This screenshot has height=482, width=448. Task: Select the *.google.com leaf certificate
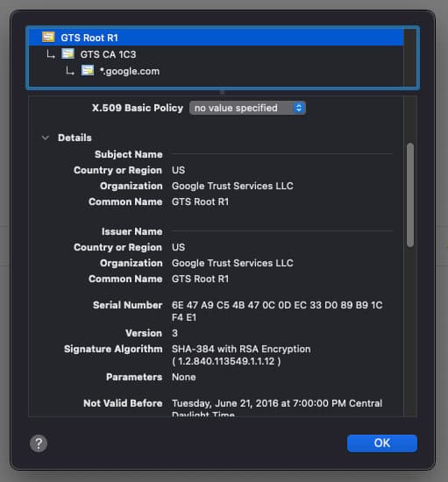[x=216, y=71]
